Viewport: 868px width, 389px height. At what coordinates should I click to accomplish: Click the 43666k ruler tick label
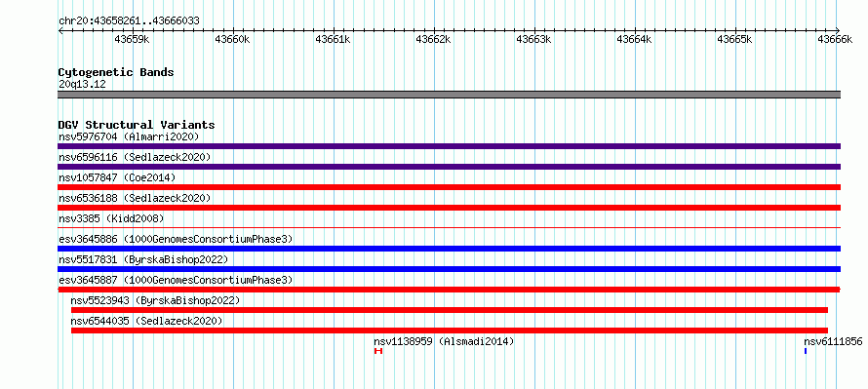(x=836, y=39)
